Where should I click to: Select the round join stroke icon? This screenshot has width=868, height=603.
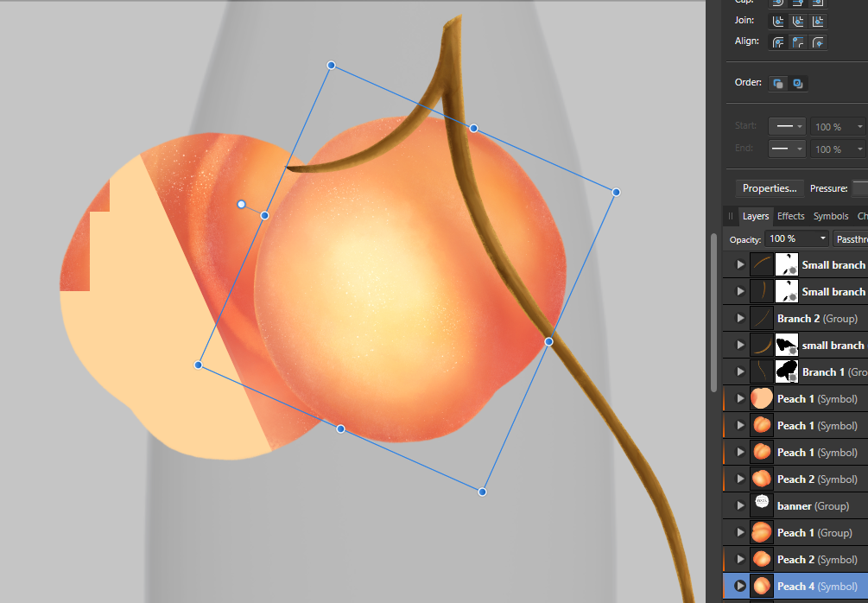click(778, 21)
